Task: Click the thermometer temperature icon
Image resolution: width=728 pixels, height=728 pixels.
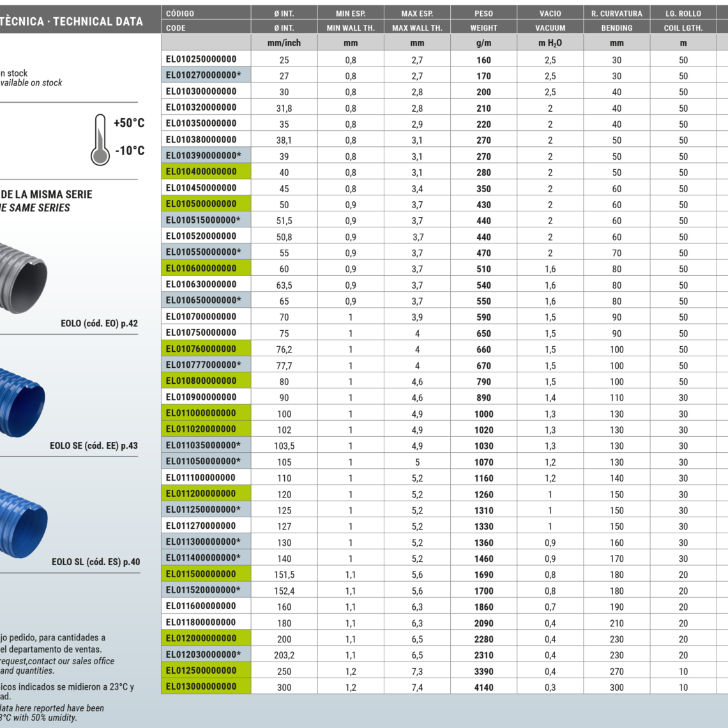Action: (x=100, y=139)
